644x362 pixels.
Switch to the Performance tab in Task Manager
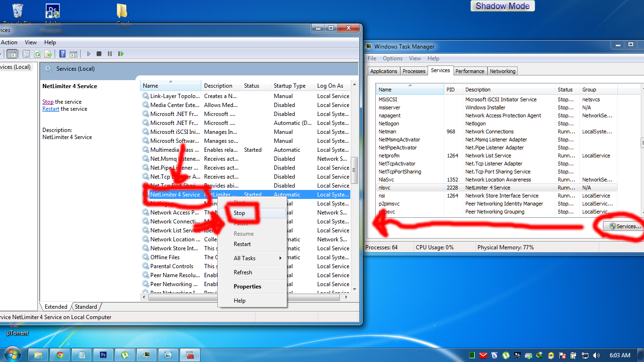coord(470,71)
